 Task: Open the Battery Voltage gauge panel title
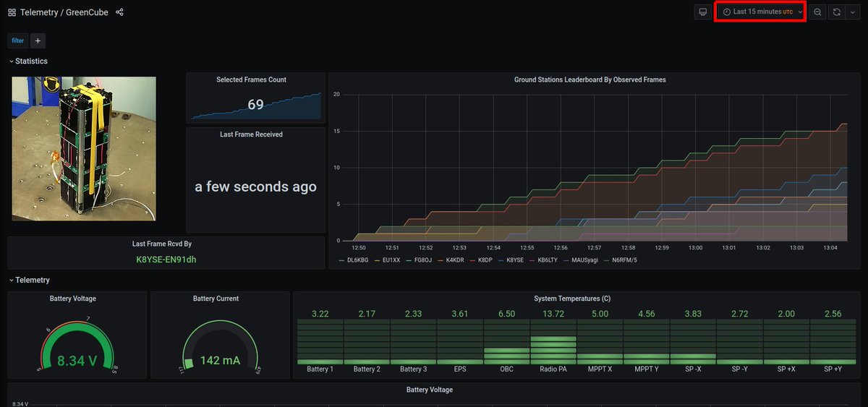tap(73, 299)
